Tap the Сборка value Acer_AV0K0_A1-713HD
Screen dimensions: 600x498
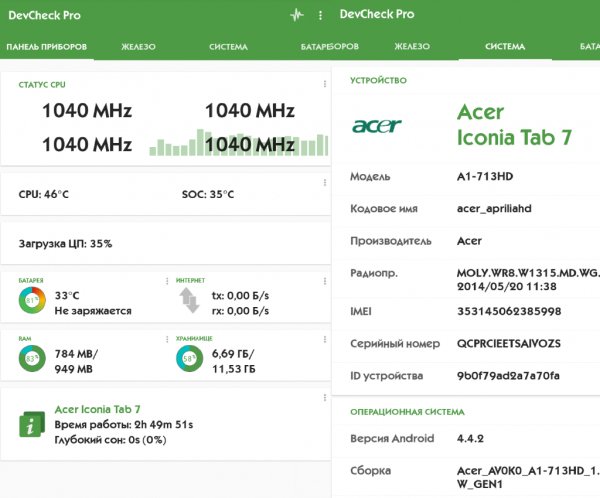528,477
